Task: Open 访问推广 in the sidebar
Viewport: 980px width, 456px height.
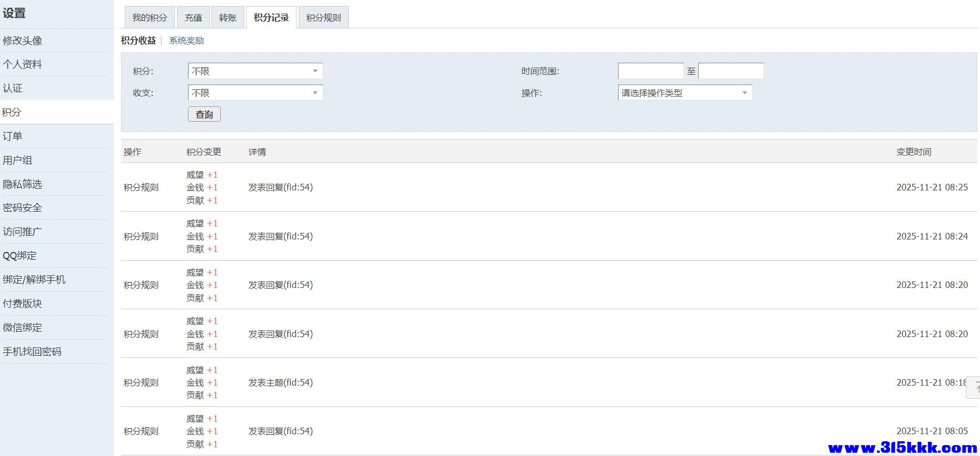Action: tap(22, 231)
